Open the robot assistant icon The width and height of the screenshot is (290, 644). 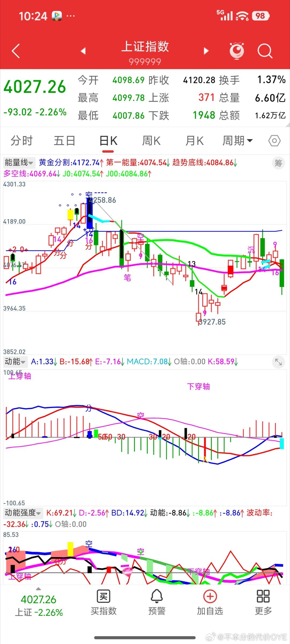pos(237,51)
